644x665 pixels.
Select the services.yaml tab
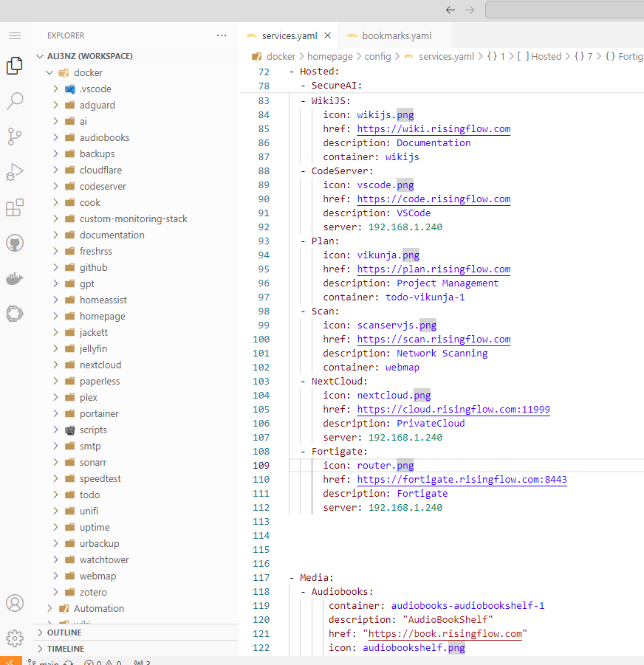(x=289, y=35)
